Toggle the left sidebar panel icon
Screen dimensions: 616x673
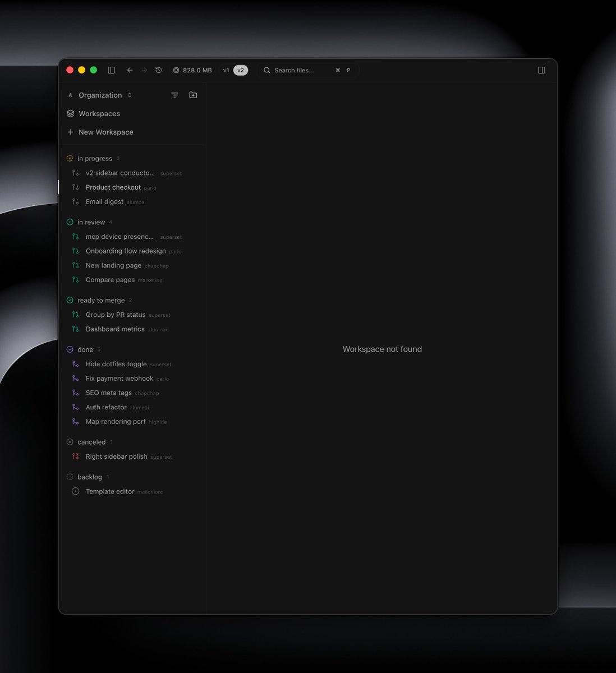coord(112,70)
